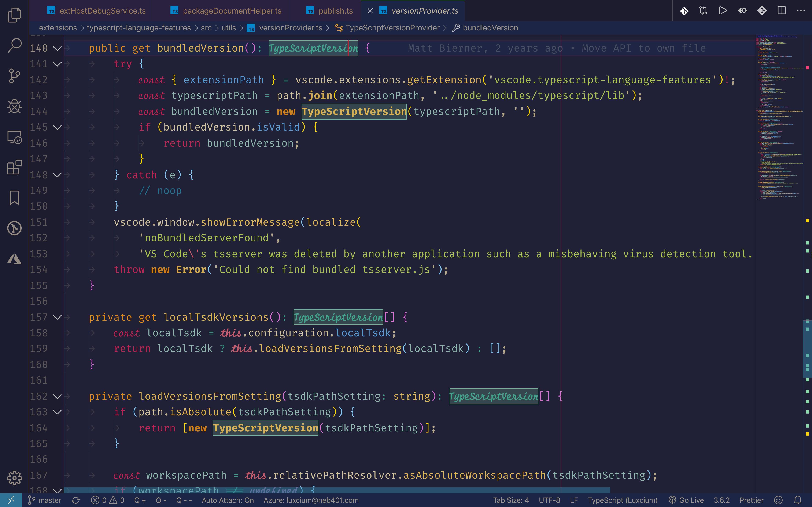The width and height of the screenshot is (812, 507).
Task: Click the Run play icon in toolbar
Action: click(723, 11)
